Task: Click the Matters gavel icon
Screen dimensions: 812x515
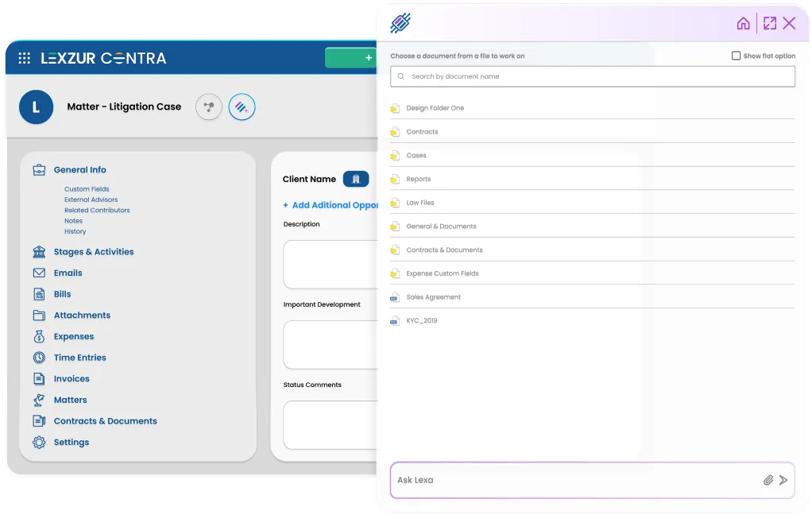Action: point(39,400)
